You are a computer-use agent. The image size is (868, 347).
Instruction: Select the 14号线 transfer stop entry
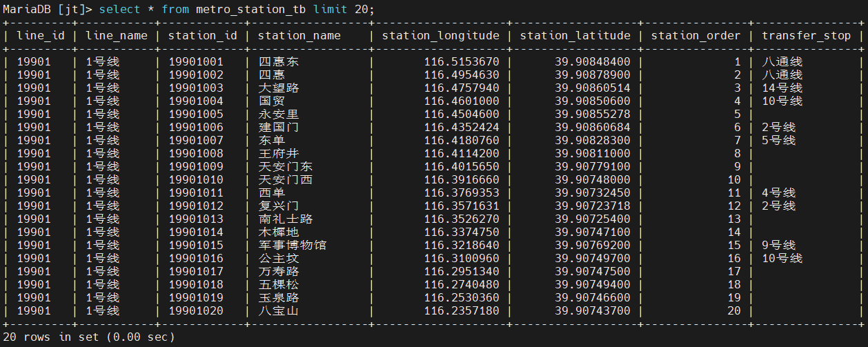(782, 88)
